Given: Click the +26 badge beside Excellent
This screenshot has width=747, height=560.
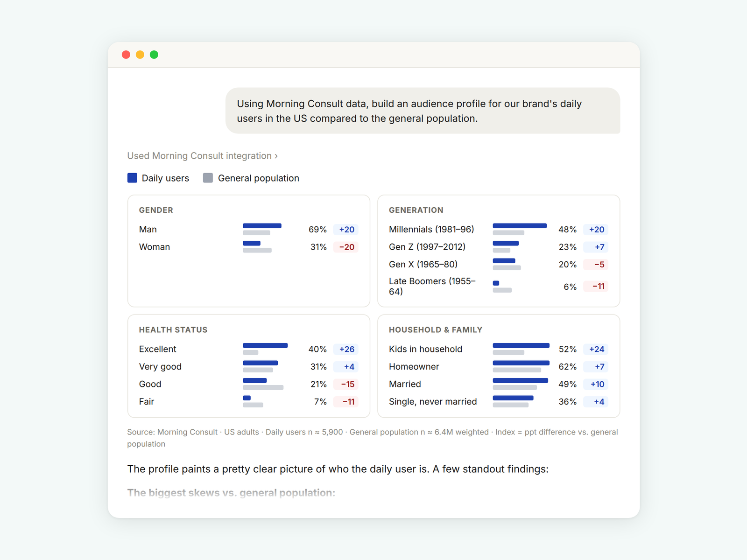Looking at the screenshot, I should click(x=346, y=349).
